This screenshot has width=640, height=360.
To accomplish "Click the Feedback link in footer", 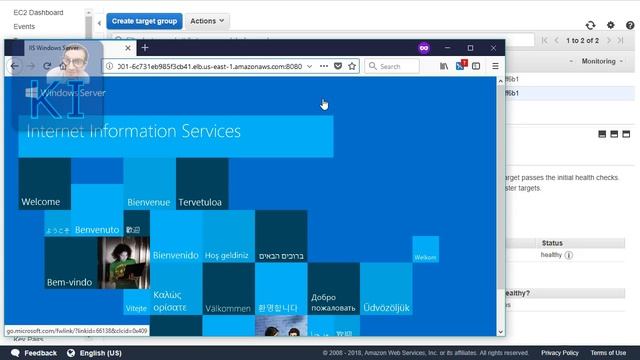I will tap(40, 353).
